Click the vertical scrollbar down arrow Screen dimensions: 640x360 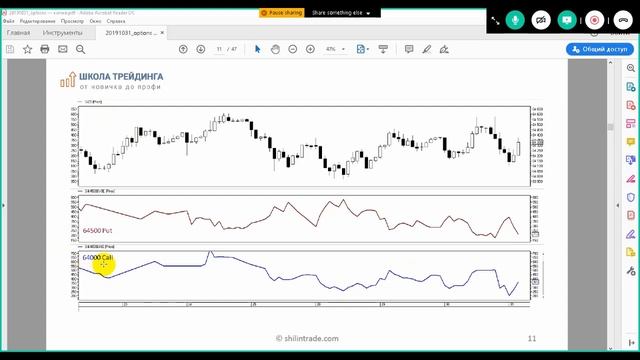(611, 348)
